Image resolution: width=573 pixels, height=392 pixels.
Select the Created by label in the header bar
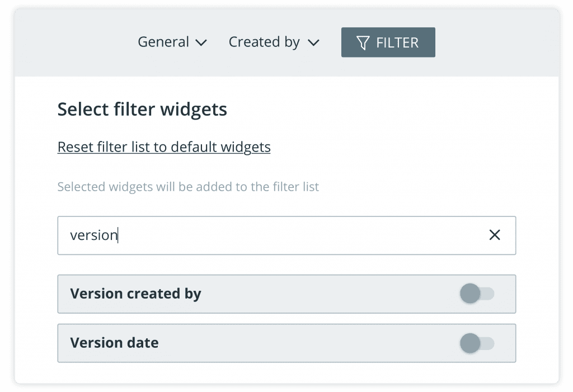pos(264,42)
